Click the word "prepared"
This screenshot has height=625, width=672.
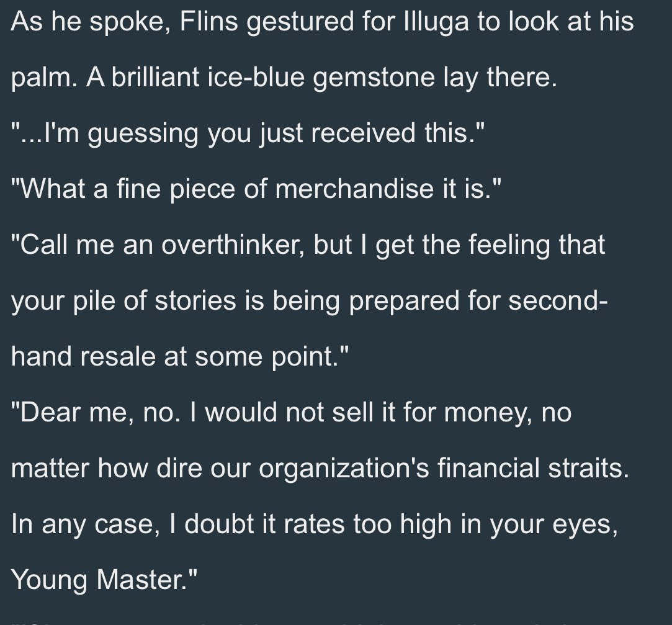[404, 302]
